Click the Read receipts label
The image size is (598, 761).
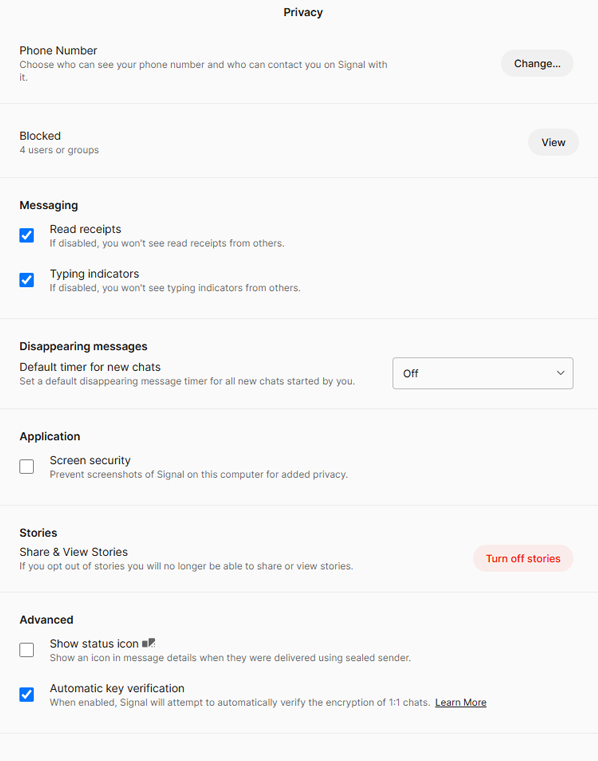click(85, 229)
